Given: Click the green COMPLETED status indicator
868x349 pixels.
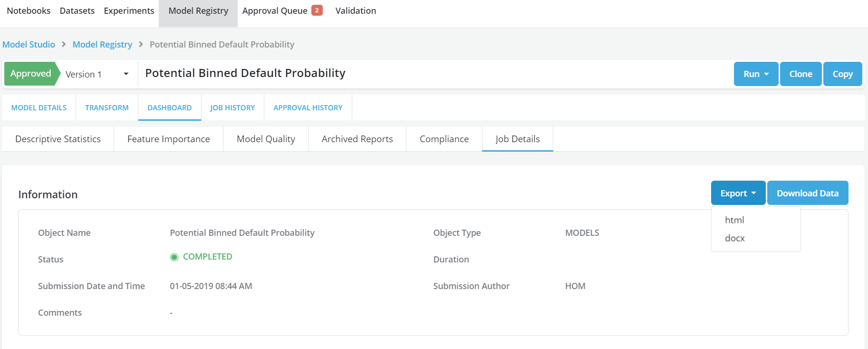Looking at the screenshot, I should [174, 257].
